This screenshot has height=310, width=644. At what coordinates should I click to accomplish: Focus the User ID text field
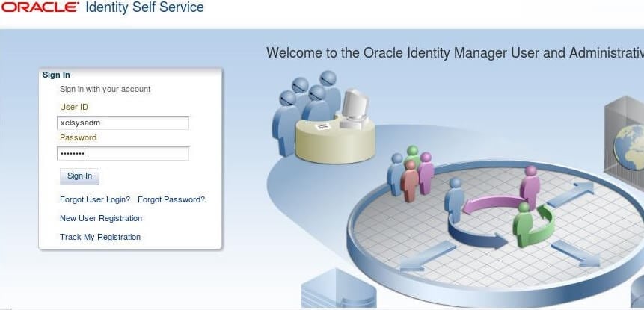point(123,123)
